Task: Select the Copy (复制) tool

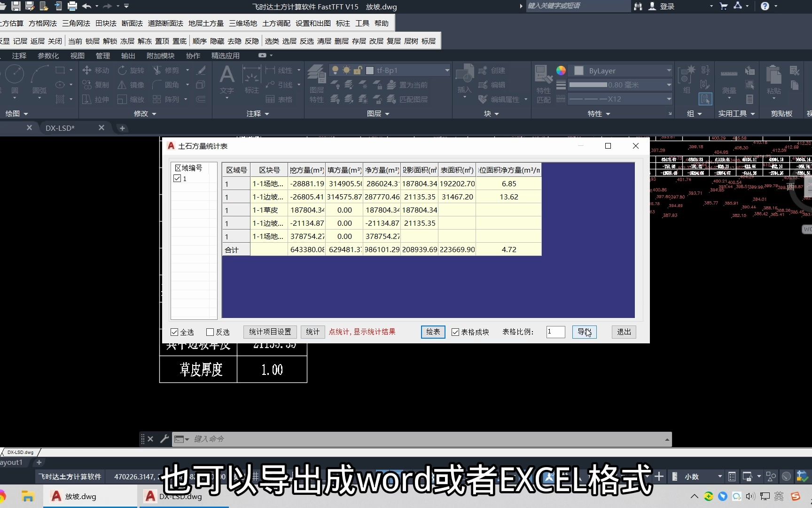Action: (x=96, y=85)
